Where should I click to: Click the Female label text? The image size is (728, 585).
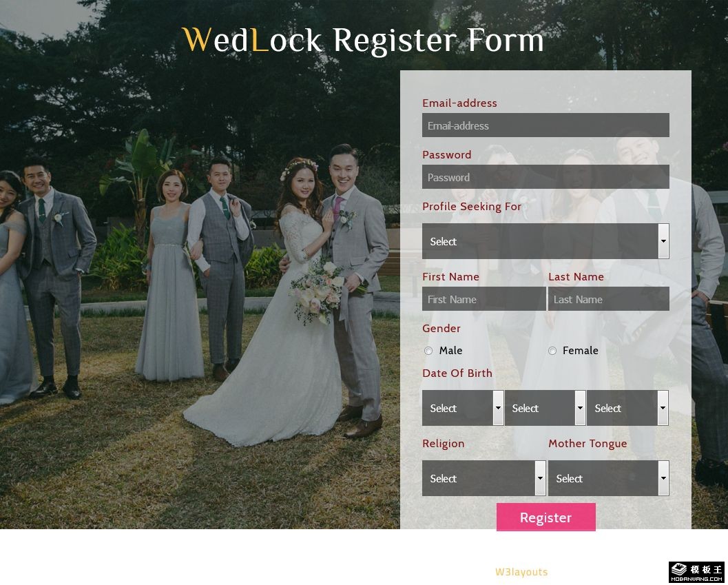coord(581,350)
